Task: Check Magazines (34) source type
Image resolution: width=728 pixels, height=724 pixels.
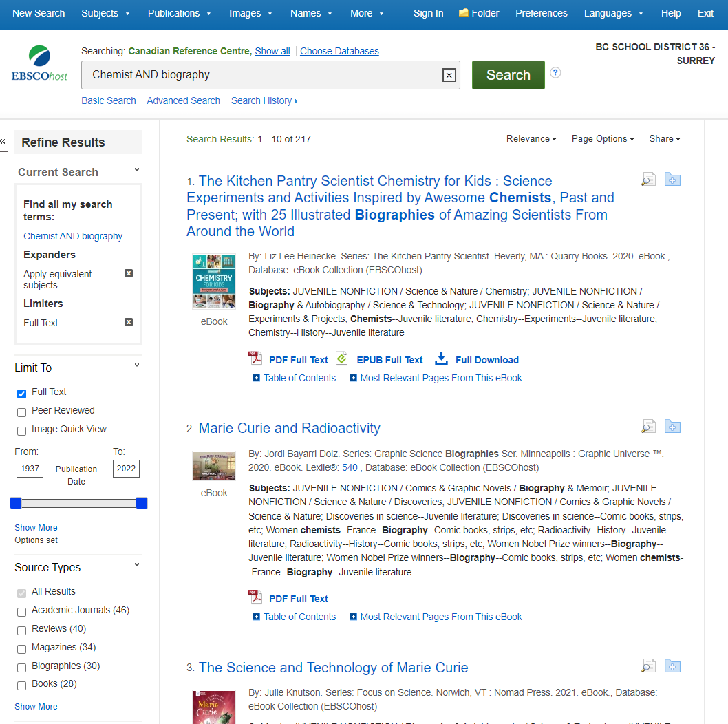Action: pos(21,649)
